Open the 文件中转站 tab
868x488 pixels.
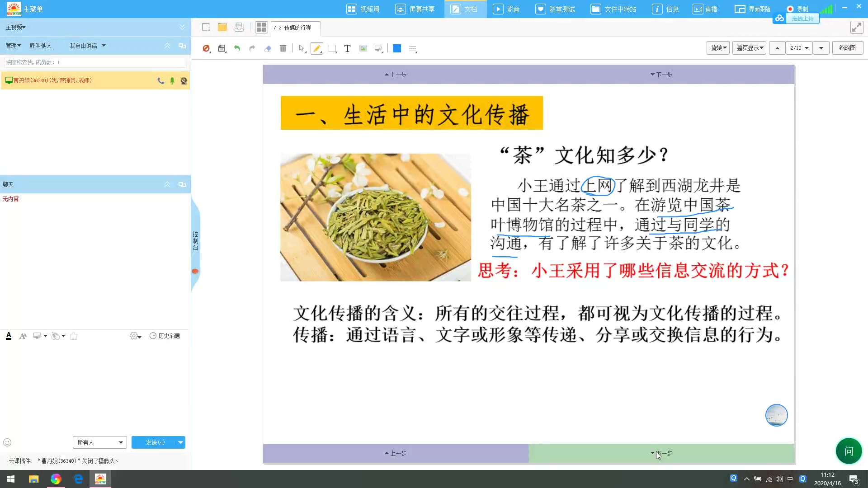613,9
